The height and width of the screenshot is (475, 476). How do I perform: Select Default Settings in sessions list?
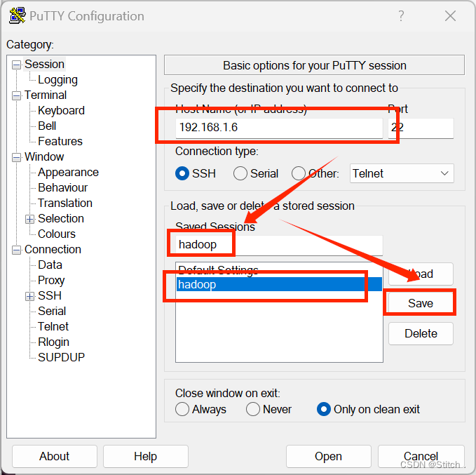279,270
